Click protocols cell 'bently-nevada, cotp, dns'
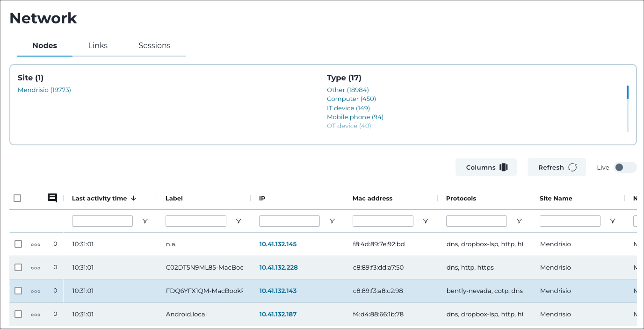This screenshot has height=329, width=644. 485,291
